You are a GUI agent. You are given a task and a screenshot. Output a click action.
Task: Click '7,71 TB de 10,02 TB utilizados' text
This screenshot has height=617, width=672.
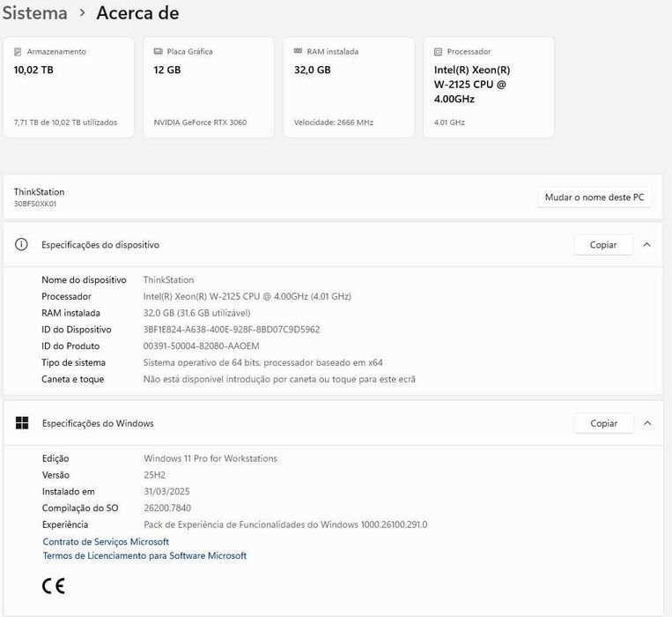(65, 123)
